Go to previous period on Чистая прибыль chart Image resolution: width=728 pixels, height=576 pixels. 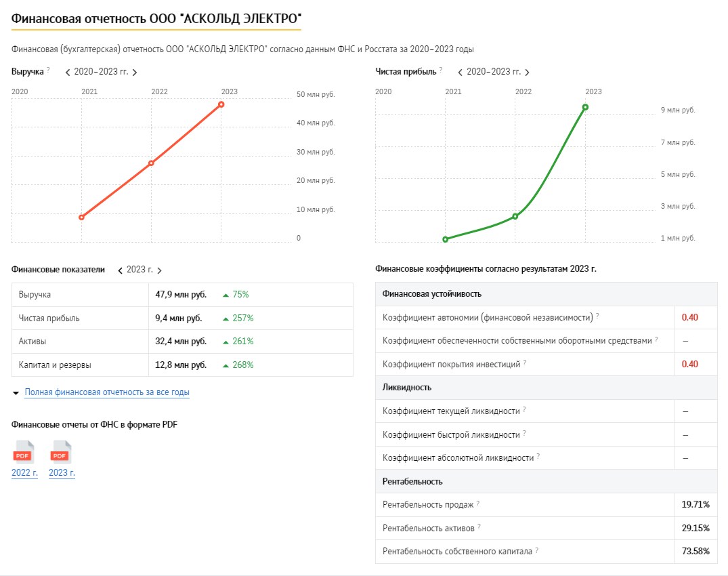pyautogui.click(x=460, y=72)
